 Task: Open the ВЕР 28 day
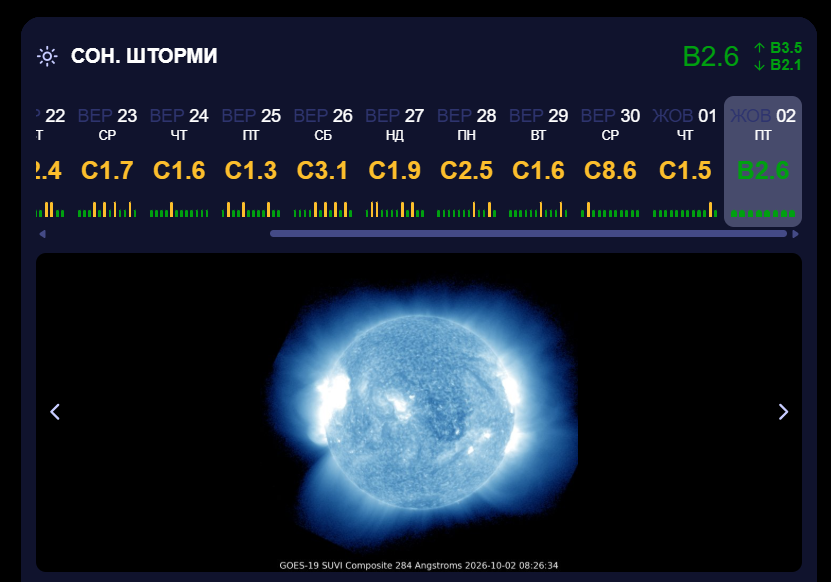466,161
